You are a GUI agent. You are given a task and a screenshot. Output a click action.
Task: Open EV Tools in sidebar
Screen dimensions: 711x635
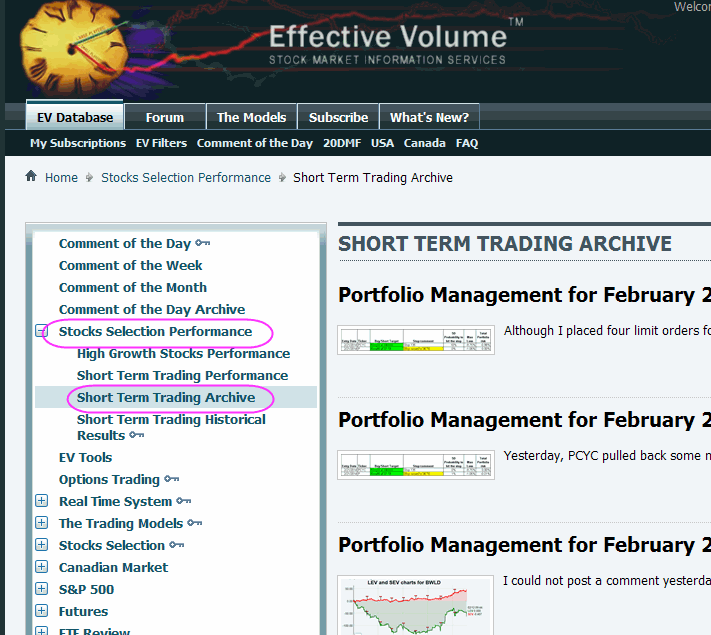pos(85,457)
